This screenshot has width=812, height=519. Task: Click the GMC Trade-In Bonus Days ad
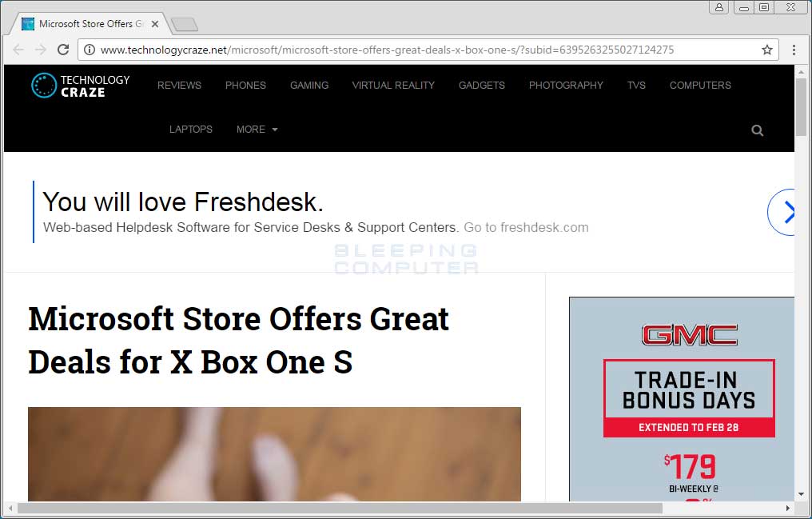[x=682, y=399]
